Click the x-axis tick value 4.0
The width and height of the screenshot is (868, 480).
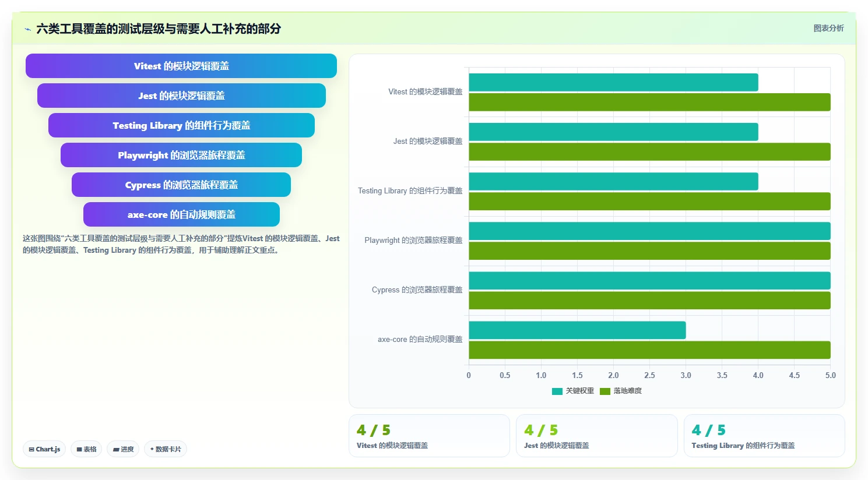pos(758,375)
